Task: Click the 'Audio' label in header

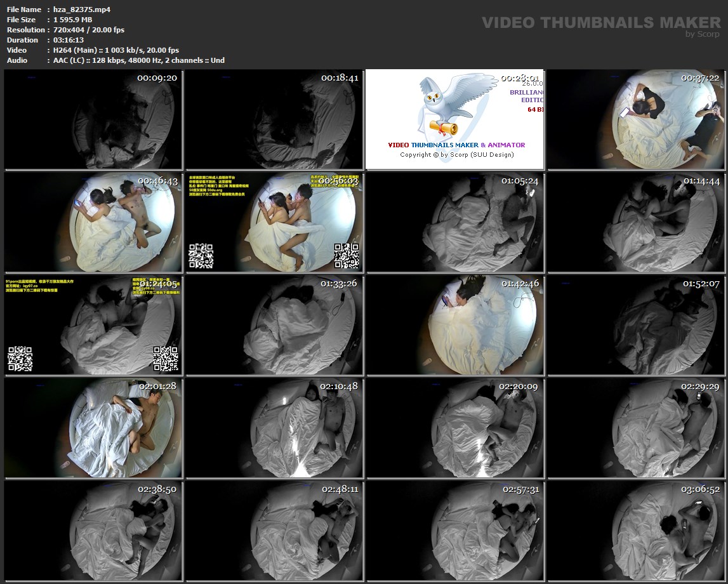Action: click(x=17, y=60)
